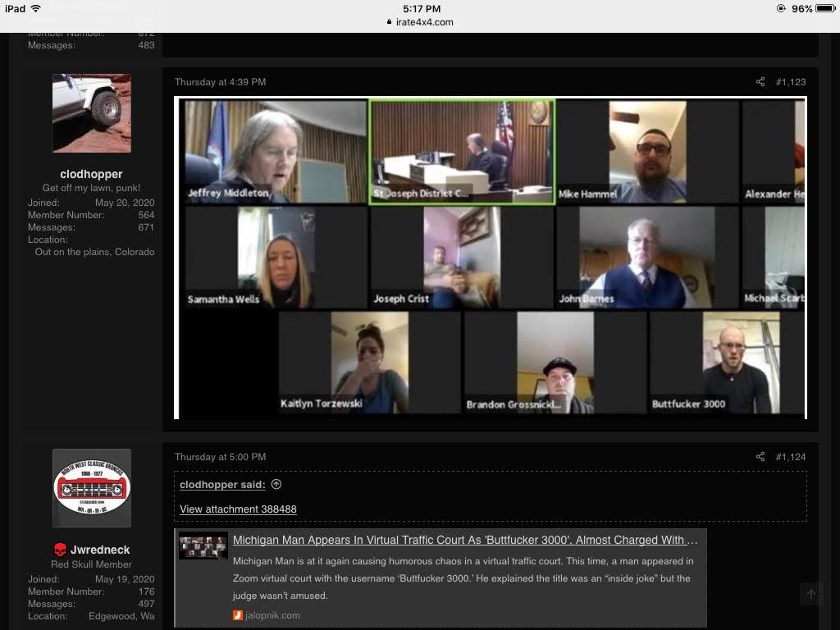The width and height of the screenshot is (840, 630).
Task: Tap the scroll-to-top arrow button
Action: click(811, 594)
